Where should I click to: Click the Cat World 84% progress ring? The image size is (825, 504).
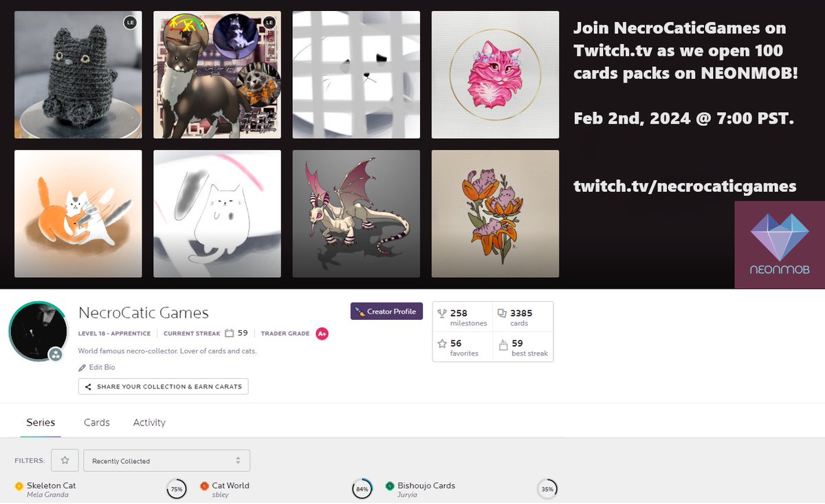coord(362,490)
